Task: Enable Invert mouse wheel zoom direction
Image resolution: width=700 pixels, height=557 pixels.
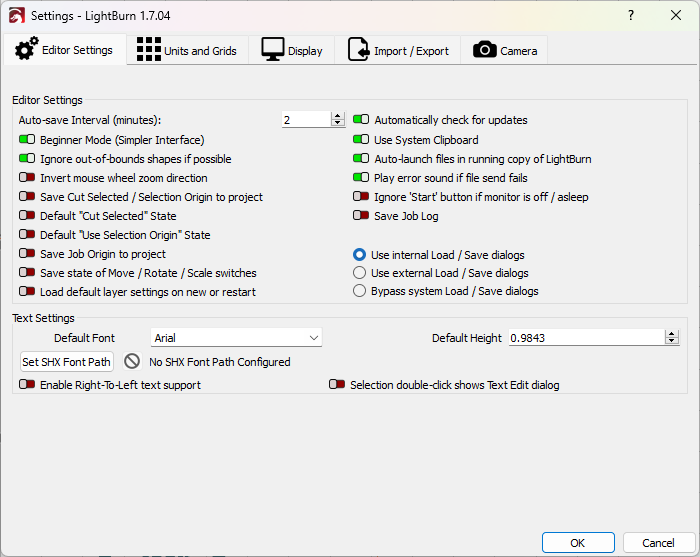Action: tap(27, 178)
